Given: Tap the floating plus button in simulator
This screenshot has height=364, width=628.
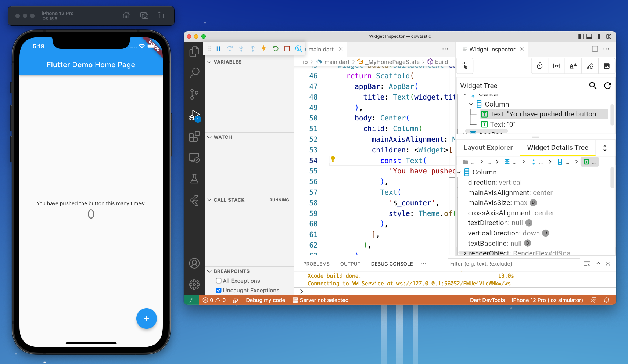Looking at the screenshot, I should [x=147, y=318].
